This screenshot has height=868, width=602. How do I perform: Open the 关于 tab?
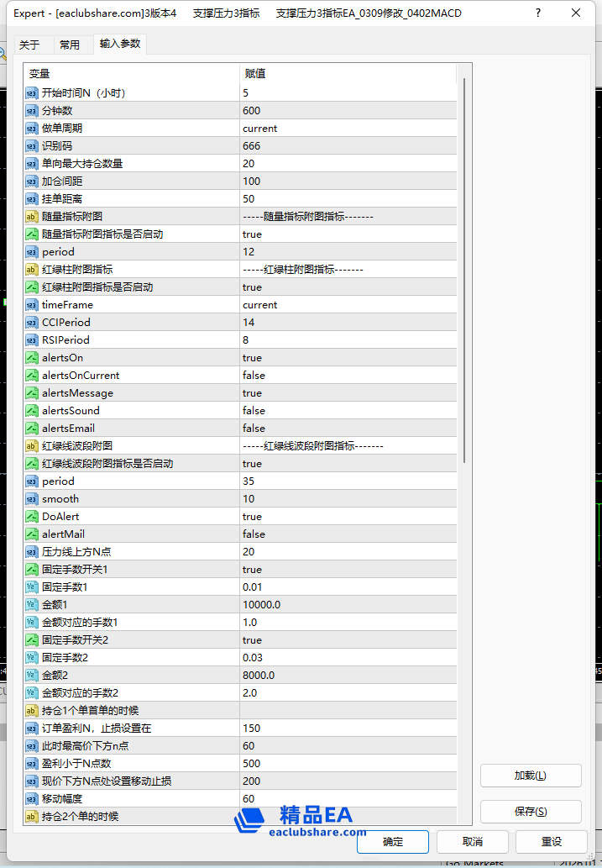(29, 45)
